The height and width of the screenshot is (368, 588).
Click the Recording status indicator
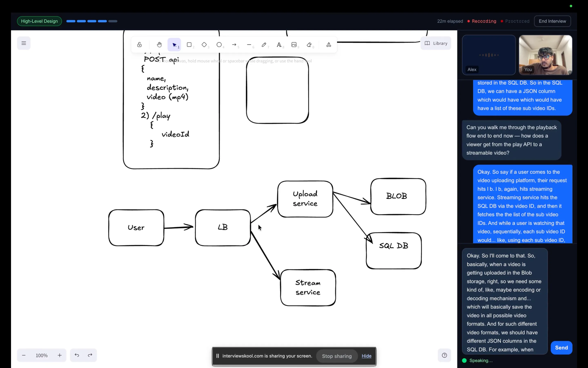click(482, 21)
